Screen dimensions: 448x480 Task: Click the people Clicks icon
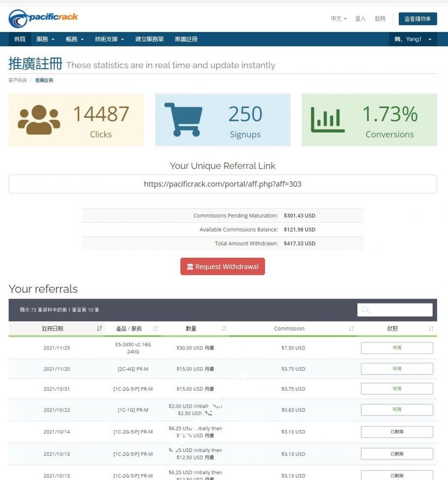pos(39,120)
